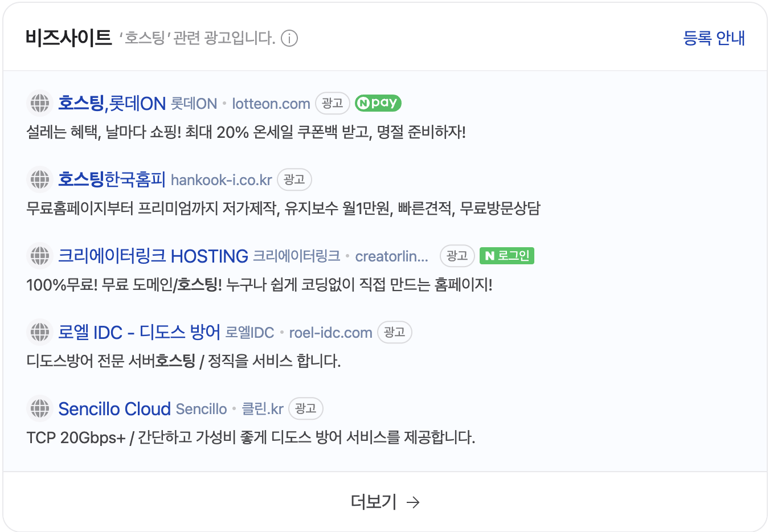Image resolution: width=769 pixels, height=532 pixels.
Task: Open the 로엘 IDC - 디도스 방어 title
Action: (x=139, y=332)
